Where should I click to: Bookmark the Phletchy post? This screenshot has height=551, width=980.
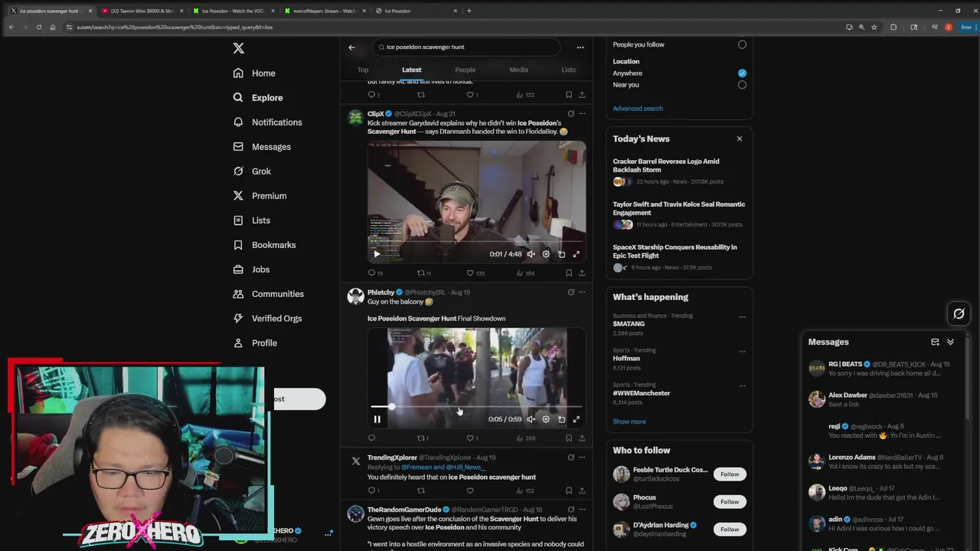click(569, 438)
